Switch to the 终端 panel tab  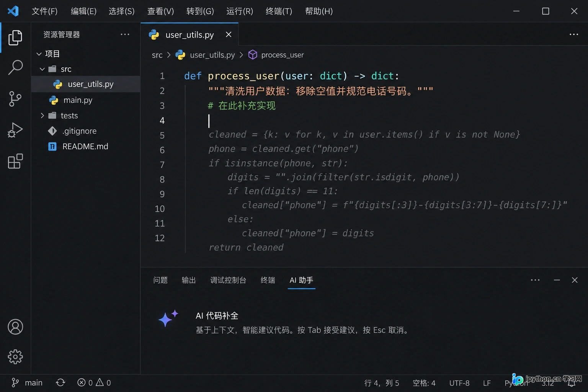(268, 280)
